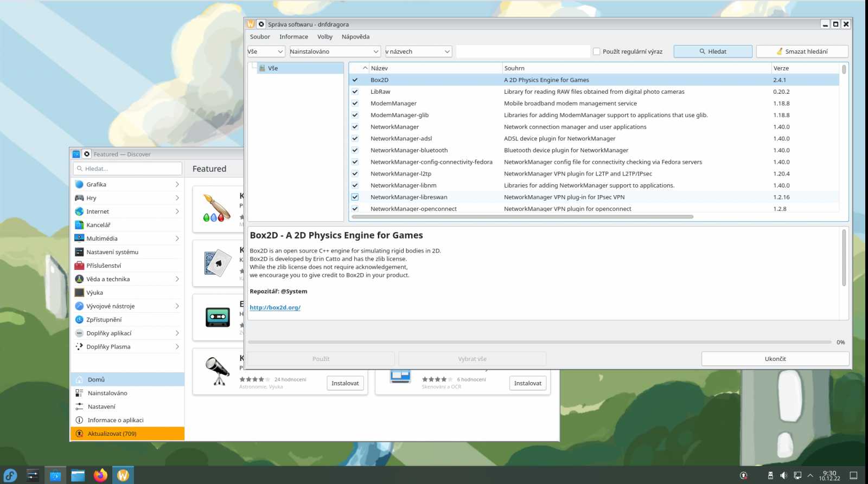Click the Ukončit button
868x484 pixels.
(x=775, y=359)
